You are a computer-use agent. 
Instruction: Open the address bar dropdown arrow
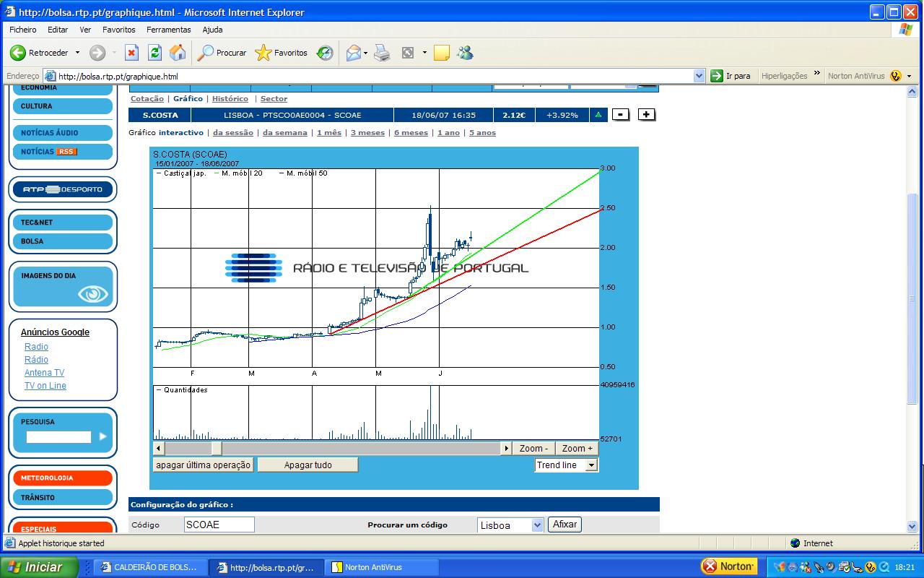point(699,76)
